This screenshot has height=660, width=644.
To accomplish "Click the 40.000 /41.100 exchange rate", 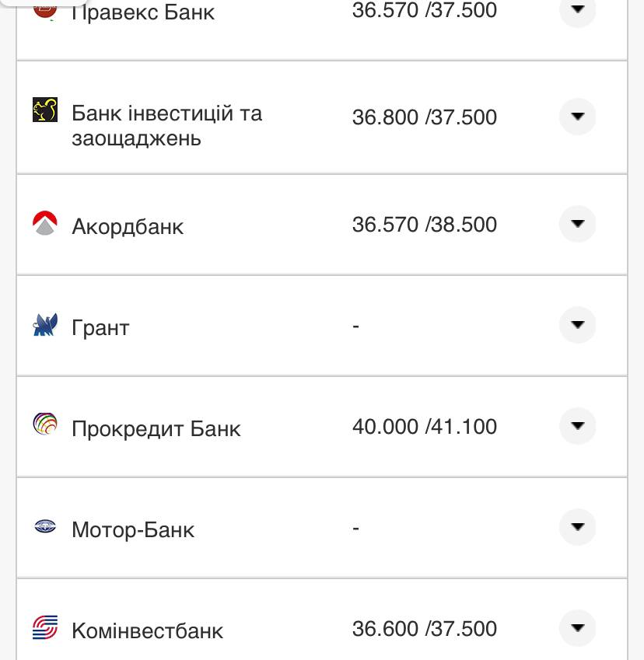I will coord(424,427).
